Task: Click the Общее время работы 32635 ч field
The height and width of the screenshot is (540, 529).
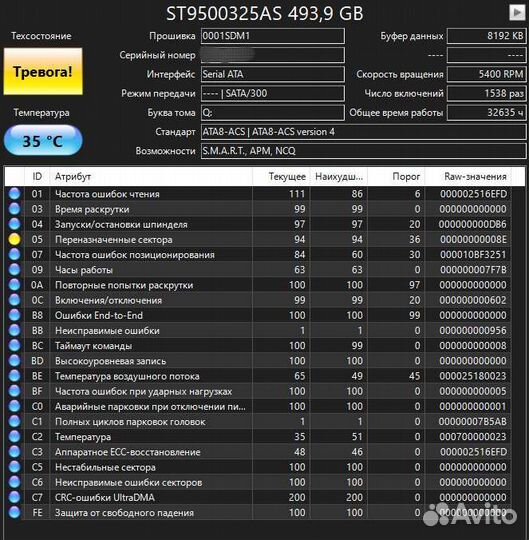Action: pyautogui.click(x=486, y=113)
